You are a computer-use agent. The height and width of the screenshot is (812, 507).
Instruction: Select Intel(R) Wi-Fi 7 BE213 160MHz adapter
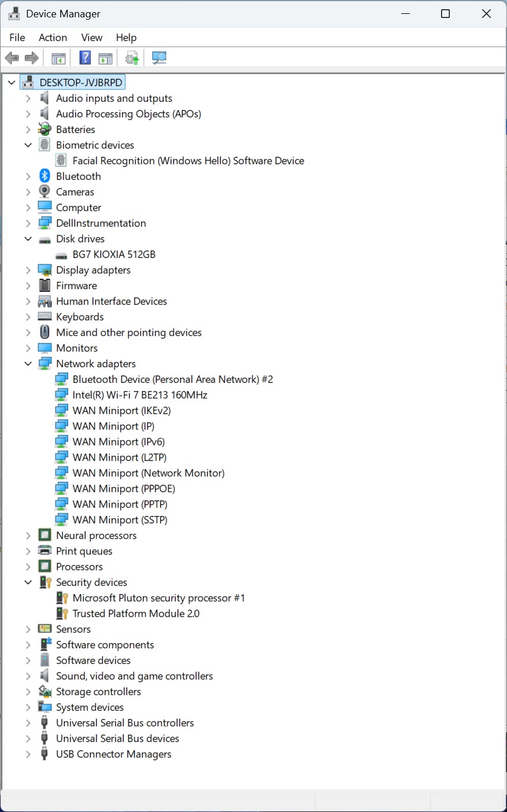click(x=140, y=395)
